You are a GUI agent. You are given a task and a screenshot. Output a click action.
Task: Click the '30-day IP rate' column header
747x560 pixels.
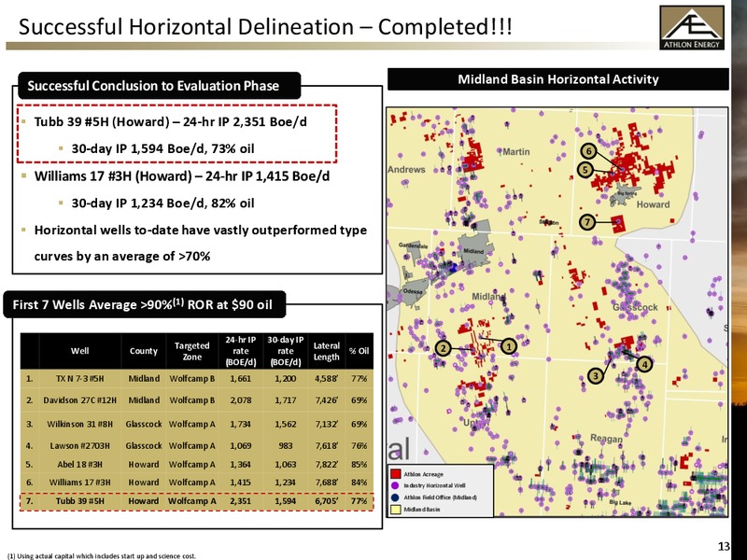point(286,351)
